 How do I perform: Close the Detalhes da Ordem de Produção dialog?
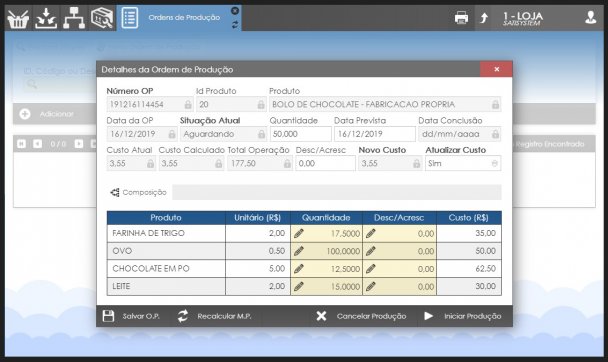[x=496, y=69]
